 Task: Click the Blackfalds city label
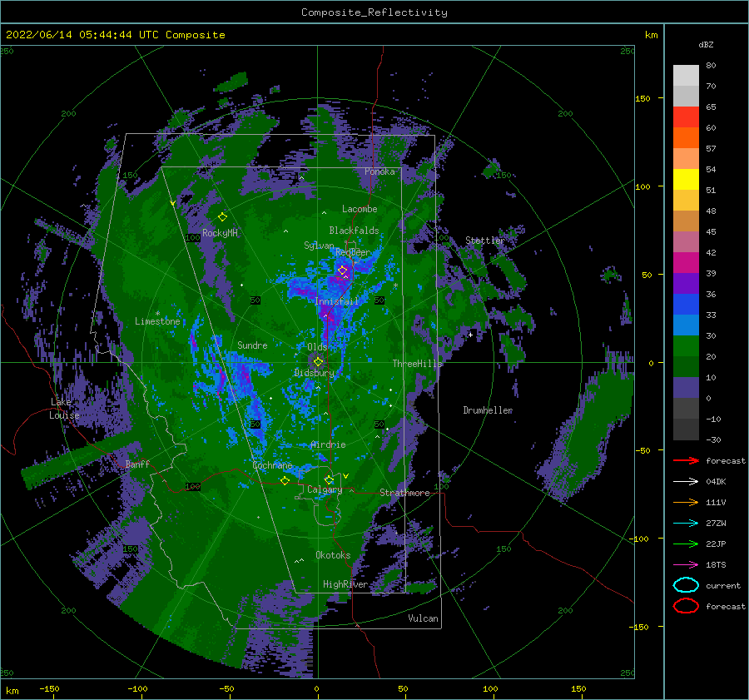point(354,231)
